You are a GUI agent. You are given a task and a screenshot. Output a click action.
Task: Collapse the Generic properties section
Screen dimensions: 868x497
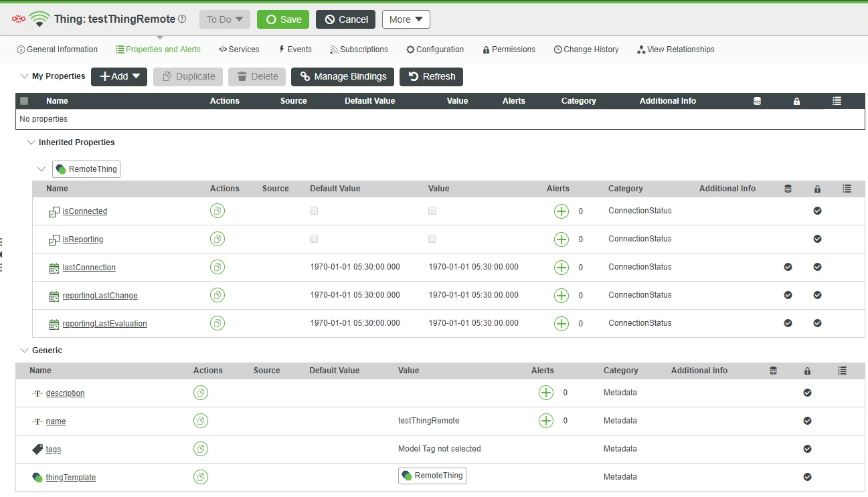click(24, 351)
